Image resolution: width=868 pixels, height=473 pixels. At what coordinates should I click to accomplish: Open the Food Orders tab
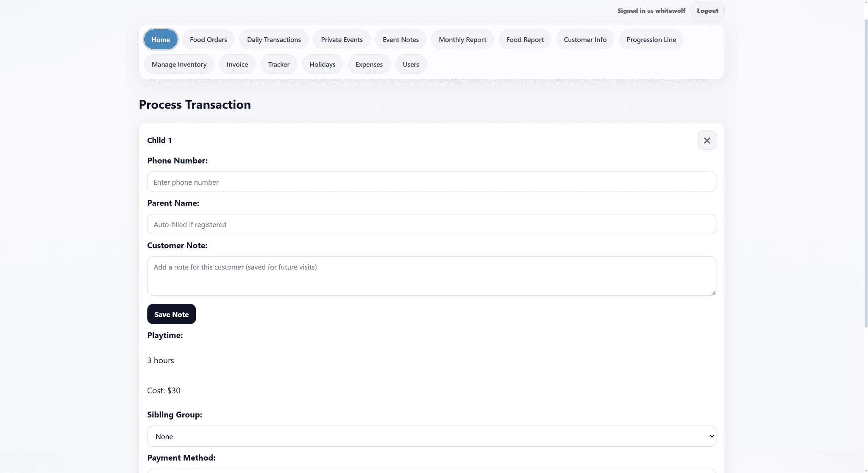coord(208,39)
